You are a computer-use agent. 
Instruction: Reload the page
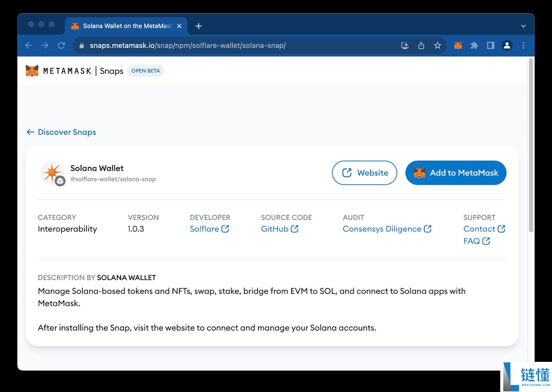pyautogui.click(x=61, y=45)
